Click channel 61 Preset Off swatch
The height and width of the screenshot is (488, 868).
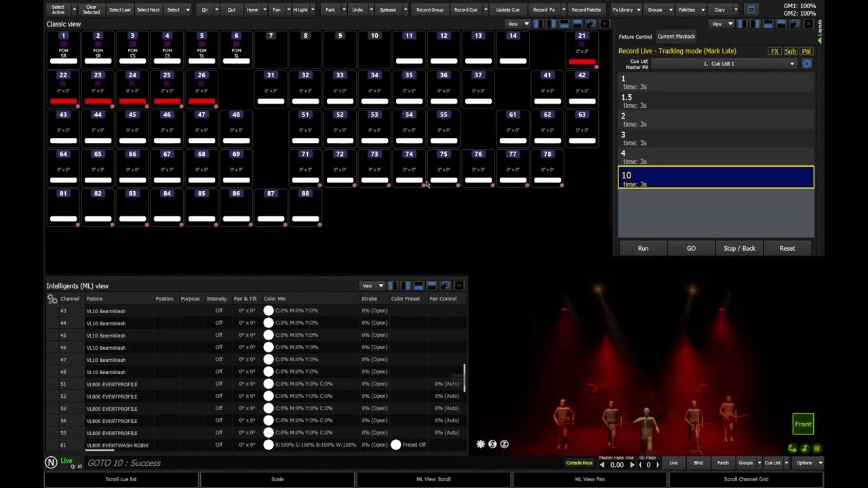[x=396, y=445]
